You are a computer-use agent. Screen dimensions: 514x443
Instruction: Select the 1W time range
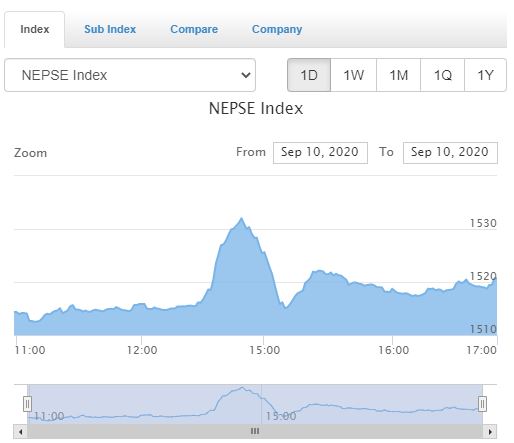pyautogui.click(x=354, y=75)
